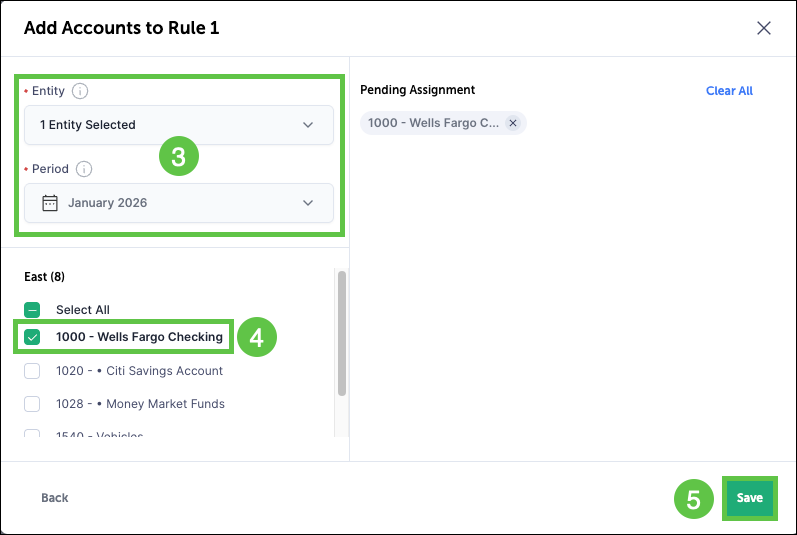The image size is (797, 535).
Task: Click the calendar icon in Period field
Action: pyautogui.click(x=50, y=203)
